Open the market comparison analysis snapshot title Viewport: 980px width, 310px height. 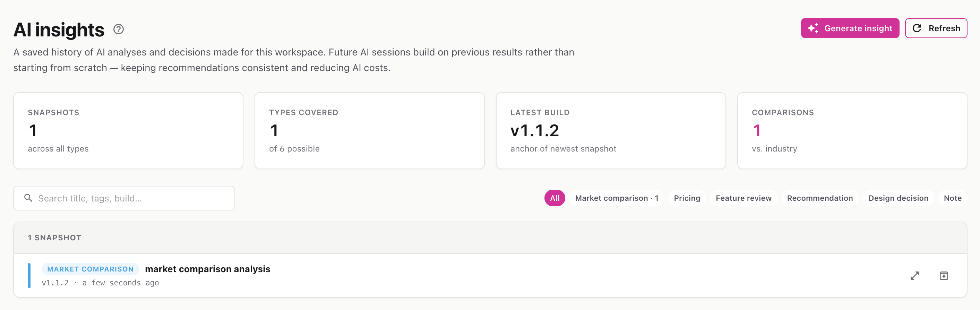pyautogui.click(x=207, y=269)
